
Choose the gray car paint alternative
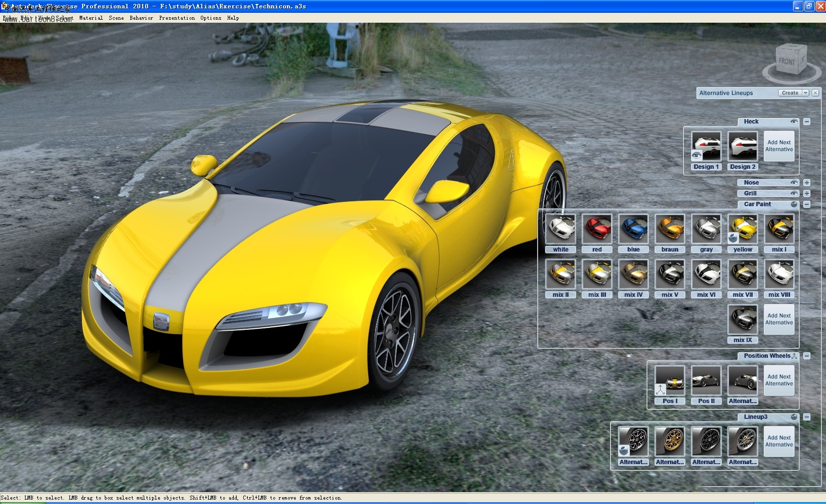click(706, 229)
